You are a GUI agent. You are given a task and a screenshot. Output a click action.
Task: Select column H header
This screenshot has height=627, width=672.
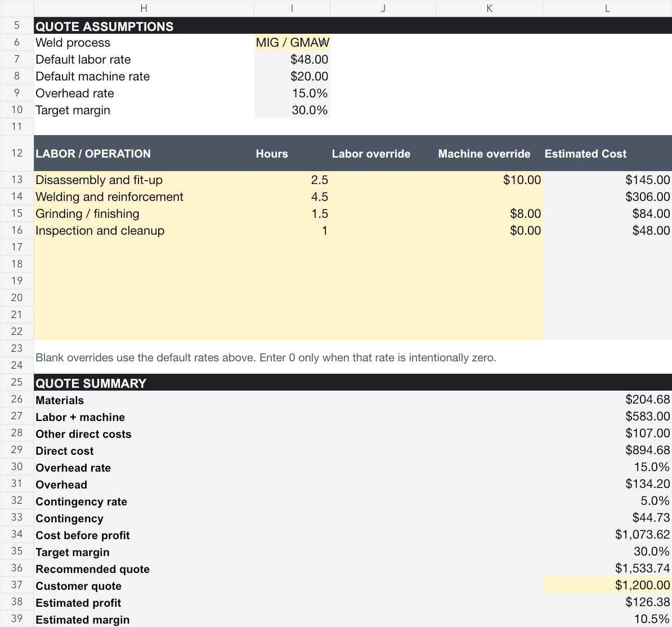[x=144, y=8]
